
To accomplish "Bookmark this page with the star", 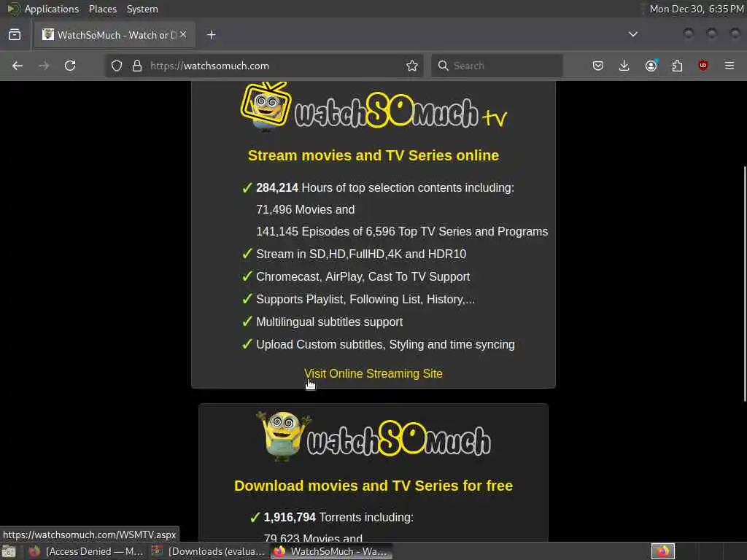I will coord(412,66).
